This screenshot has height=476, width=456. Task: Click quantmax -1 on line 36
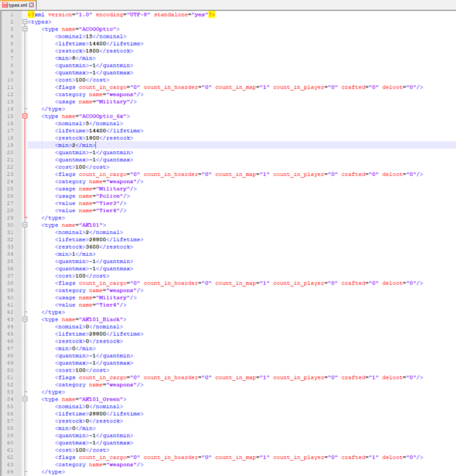(x=94, y=268)
